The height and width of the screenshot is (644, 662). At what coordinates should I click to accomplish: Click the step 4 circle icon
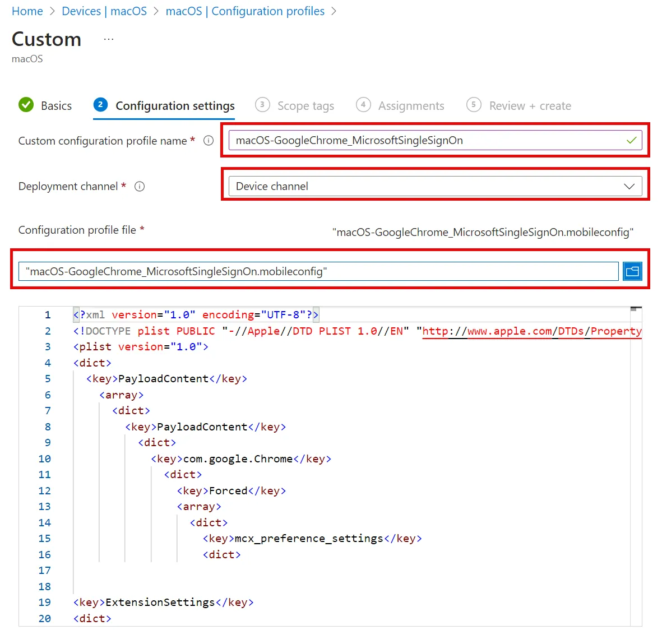363,105
